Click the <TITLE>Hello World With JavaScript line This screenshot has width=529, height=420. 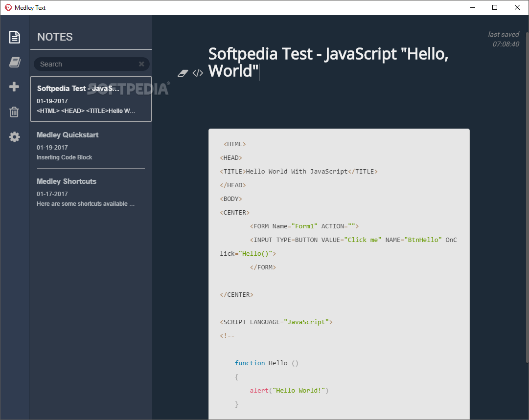pos(299,172)
